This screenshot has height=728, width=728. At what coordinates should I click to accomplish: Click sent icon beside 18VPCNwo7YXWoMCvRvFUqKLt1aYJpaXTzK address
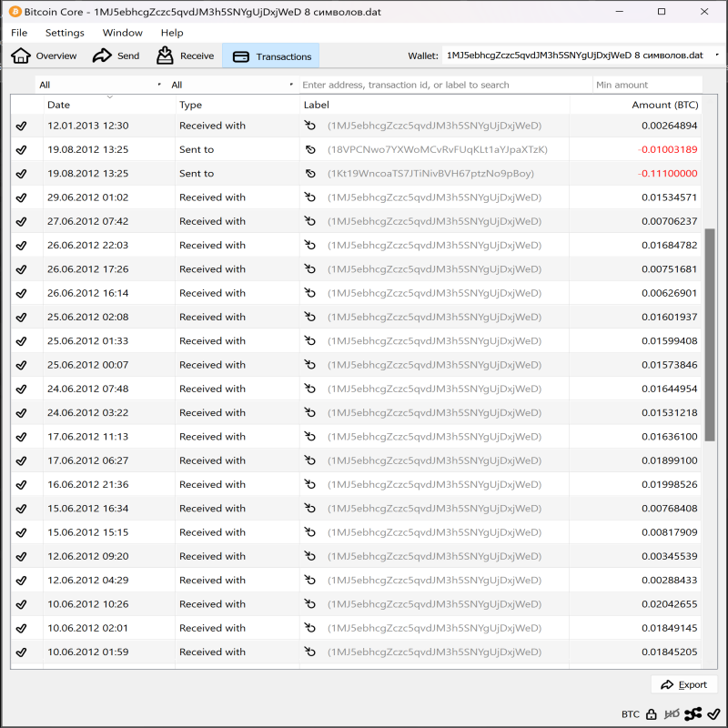pyautogui.click(x=310, y=149)
